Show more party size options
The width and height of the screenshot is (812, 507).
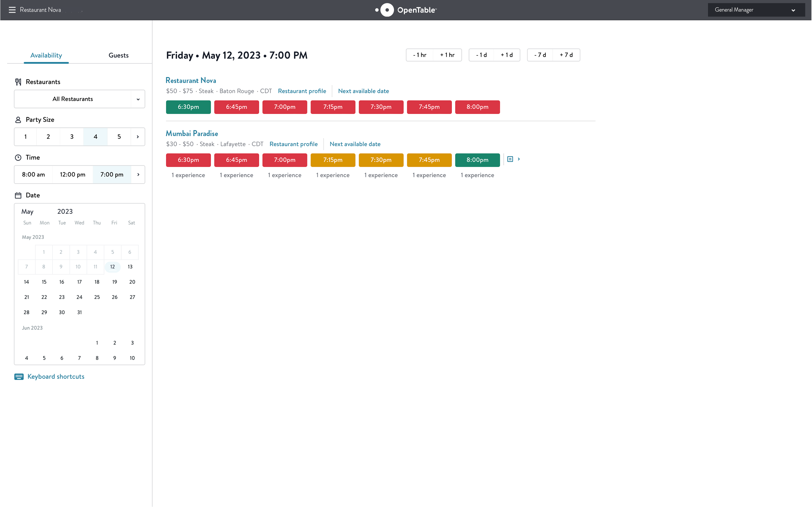tap(138, 137)
